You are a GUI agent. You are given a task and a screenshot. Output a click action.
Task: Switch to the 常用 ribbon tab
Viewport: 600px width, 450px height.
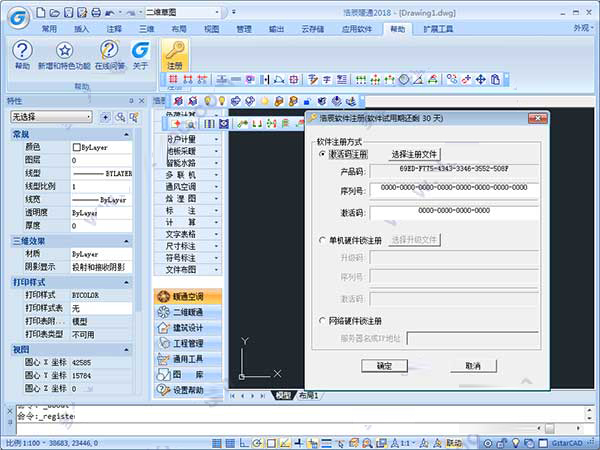click(x=49, y=29)
